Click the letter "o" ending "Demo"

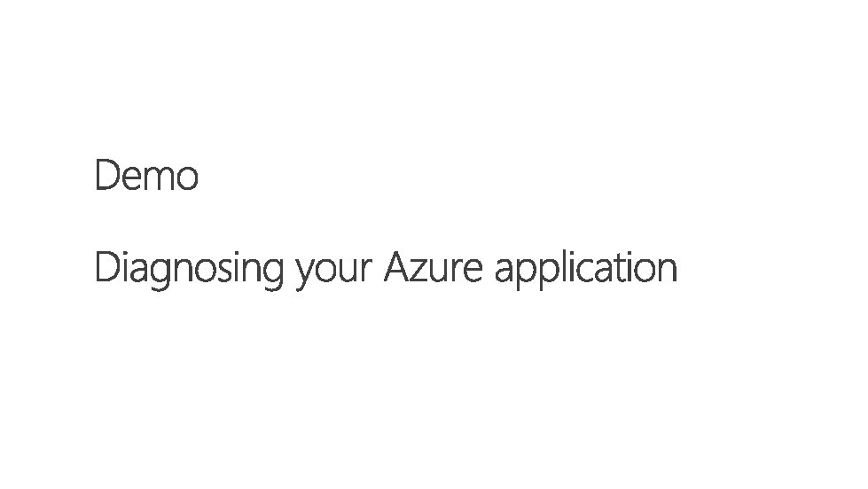point(188,179)
